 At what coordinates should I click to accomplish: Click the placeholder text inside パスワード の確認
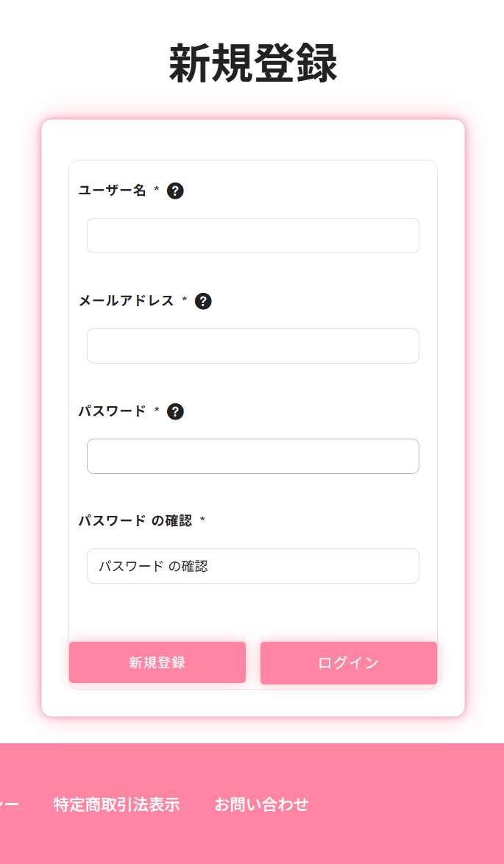[152, 565]
